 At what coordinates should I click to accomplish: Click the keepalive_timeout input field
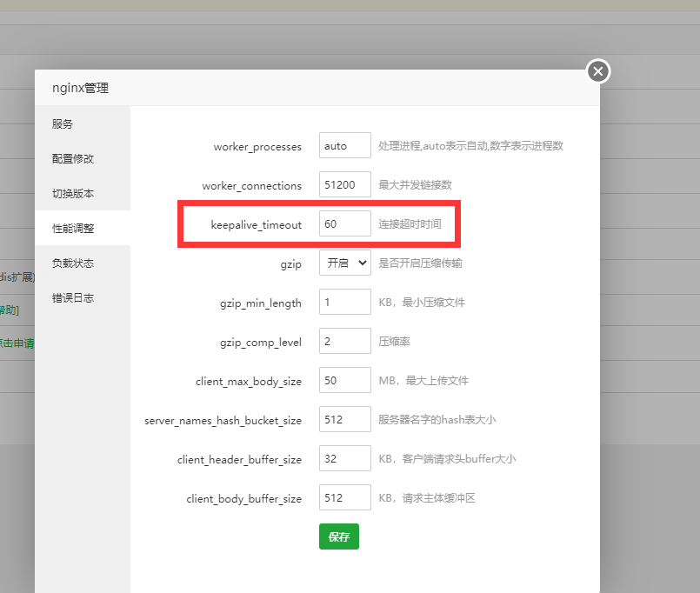pyautogui.click(x=345, y=223)
